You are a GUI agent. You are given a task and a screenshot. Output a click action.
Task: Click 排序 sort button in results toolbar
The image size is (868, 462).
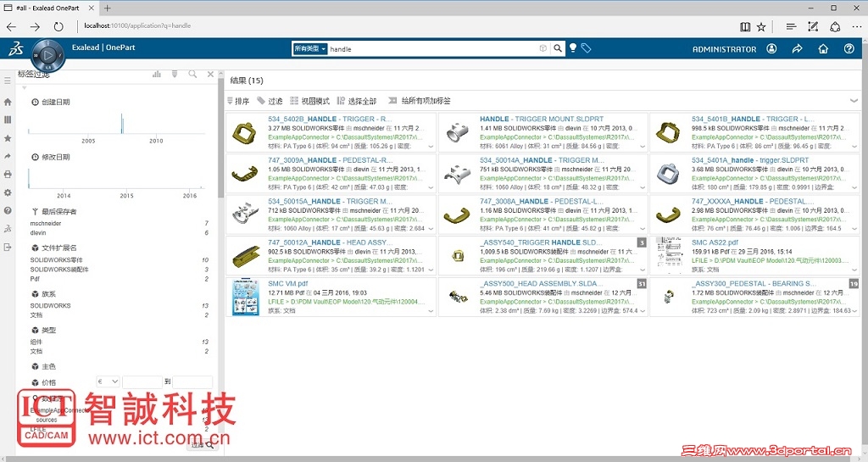point(238,101)
